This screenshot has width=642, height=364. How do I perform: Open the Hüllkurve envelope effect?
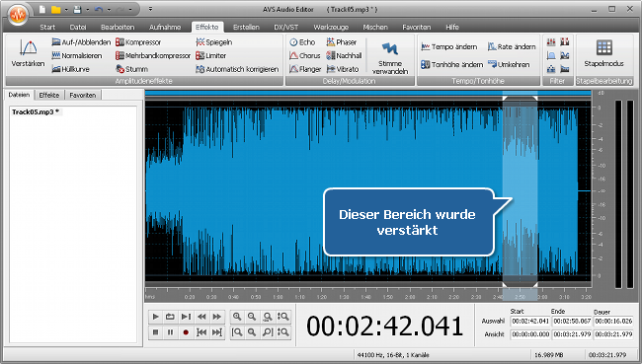71,69
